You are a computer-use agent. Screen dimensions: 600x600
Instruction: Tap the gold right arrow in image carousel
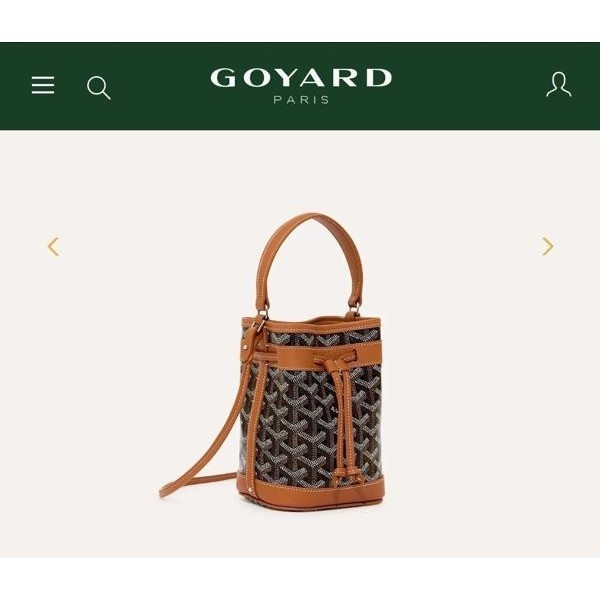pos(548,246)
